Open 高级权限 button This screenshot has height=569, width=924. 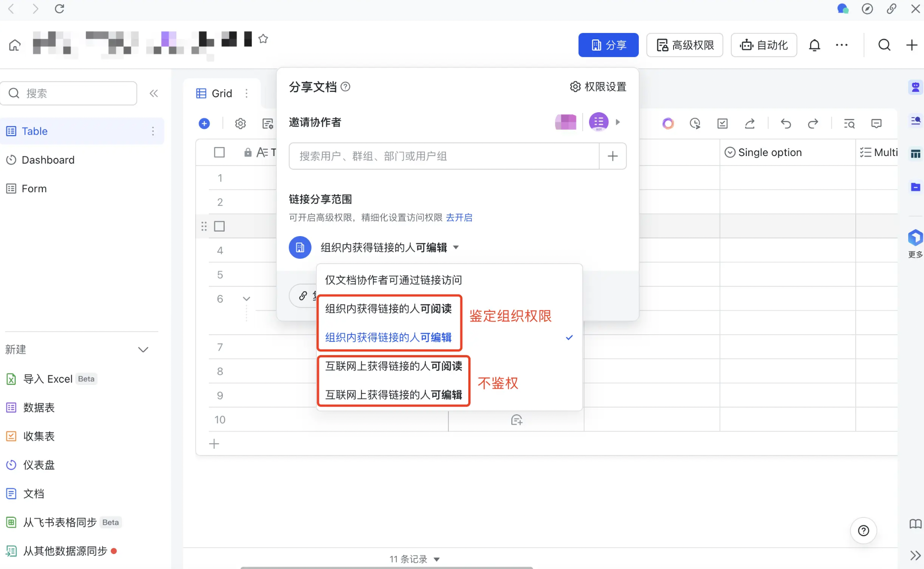685,45
